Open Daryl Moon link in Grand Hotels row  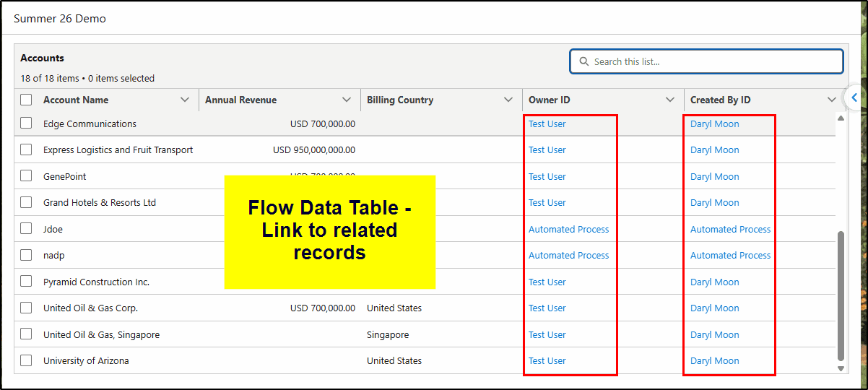(x=714, y=202)
